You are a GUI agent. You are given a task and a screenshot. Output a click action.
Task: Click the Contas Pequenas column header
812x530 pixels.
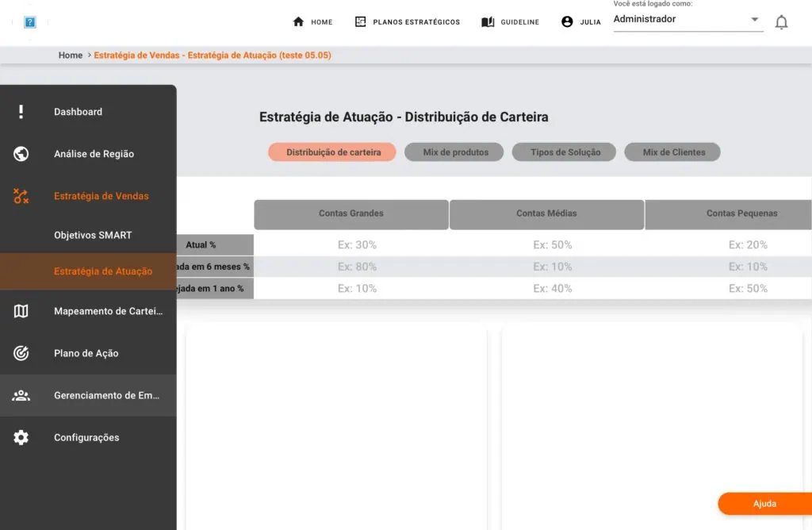pyautogui.click(x=729, y=214)
